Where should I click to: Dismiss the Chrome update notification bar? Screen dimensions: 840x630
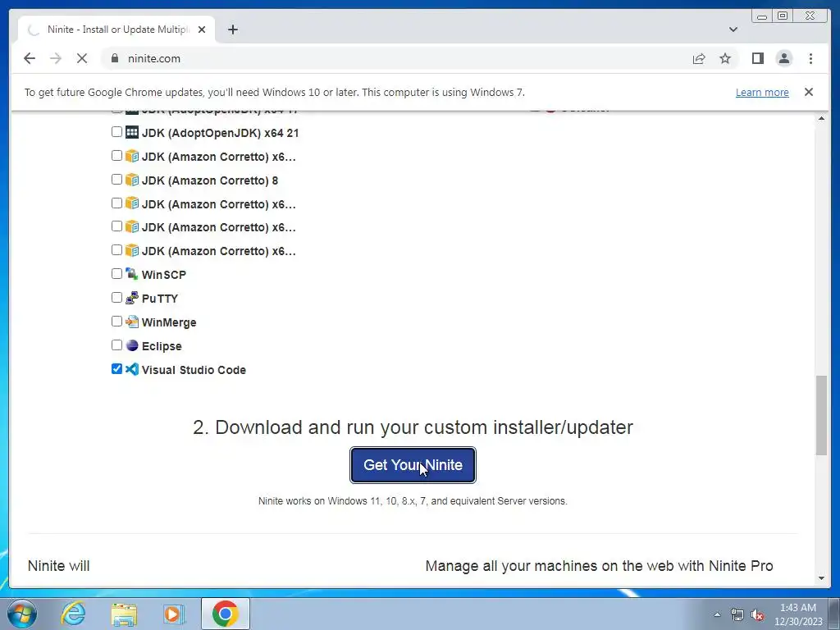click(x=808, y=92)
